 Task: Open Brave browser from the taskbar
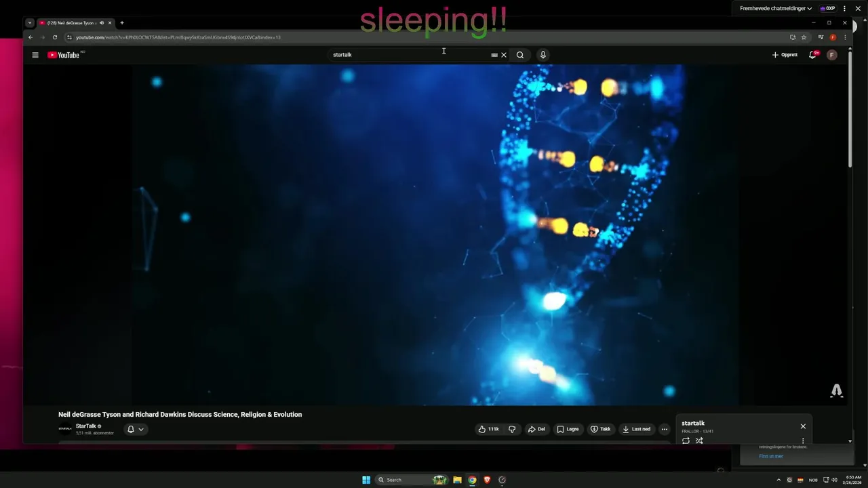pyautogui.click(x=487, y=480)
